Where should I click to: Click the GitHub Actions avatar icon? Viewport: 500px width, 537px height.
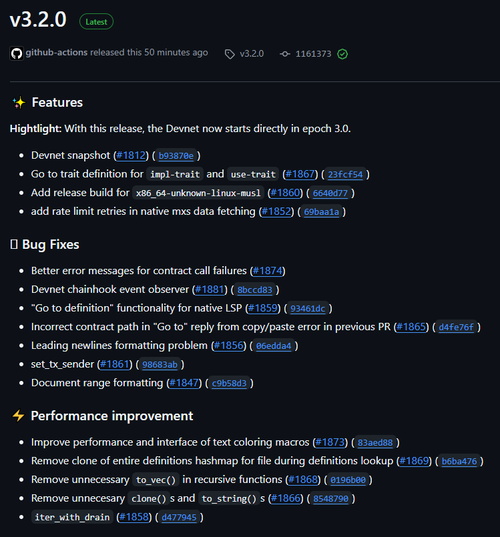[x=16, y=53]
